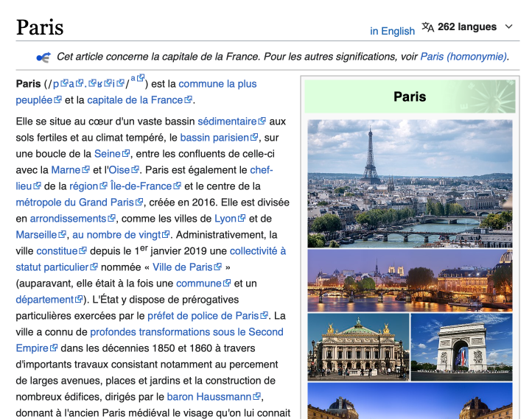Image resolution: width=532 pixels, height=419 pixels.
Task: Click external link icon after baron Haussmann
Action: [256, 397]
